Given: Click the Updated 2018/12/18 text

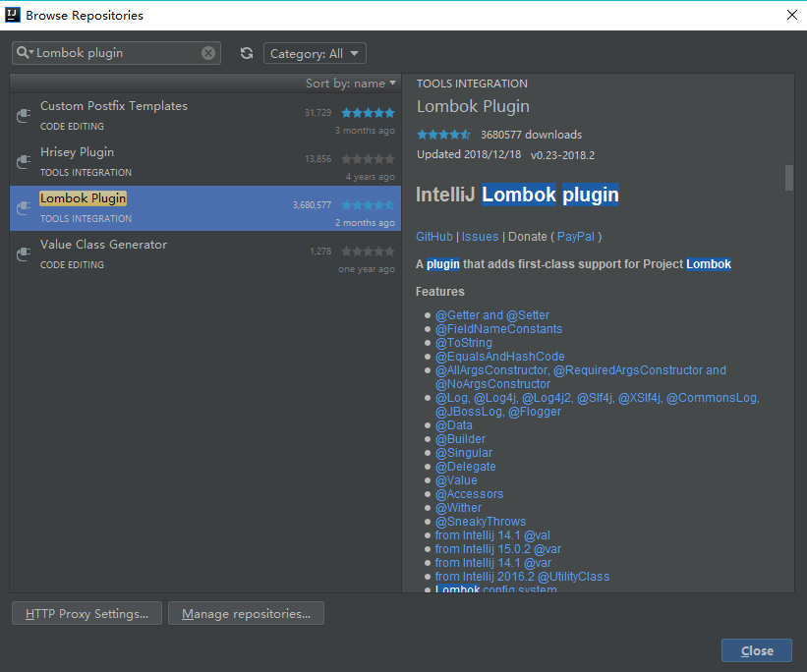Looking at the screenshot, I should (x=469, y=155).
